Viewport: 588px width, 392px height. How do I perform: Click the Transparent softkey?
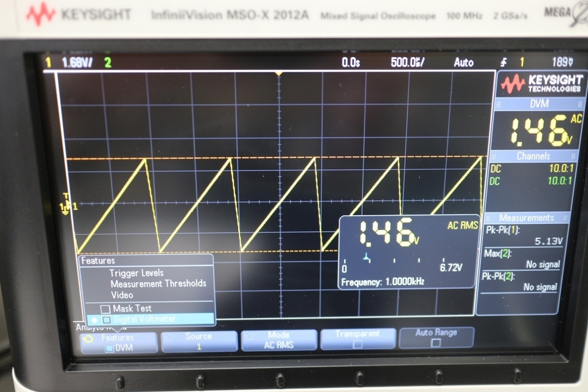coord(358,339)
